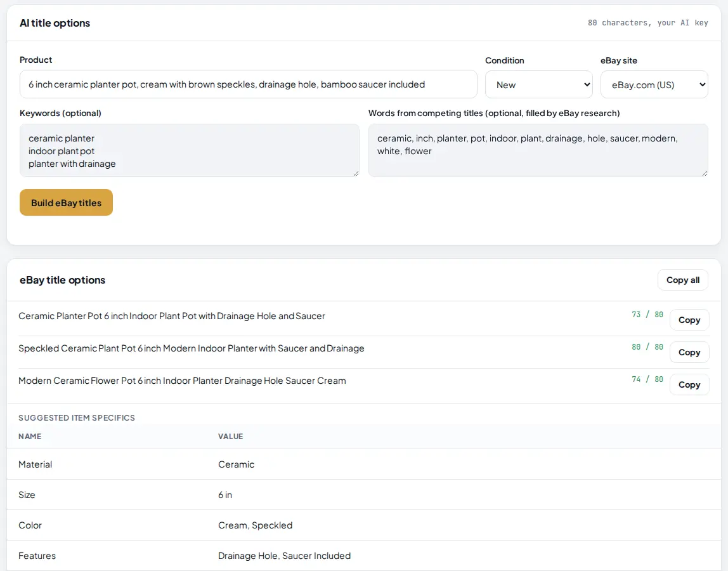Click the 'Color' item specific name

tap(30, 525)
